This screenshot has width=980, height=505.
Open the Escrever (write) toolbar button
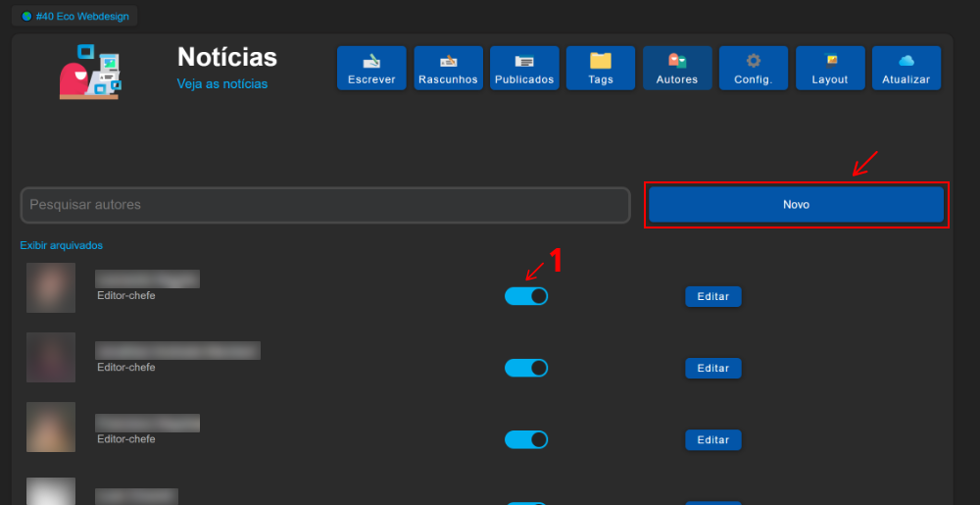pos(371,68)
